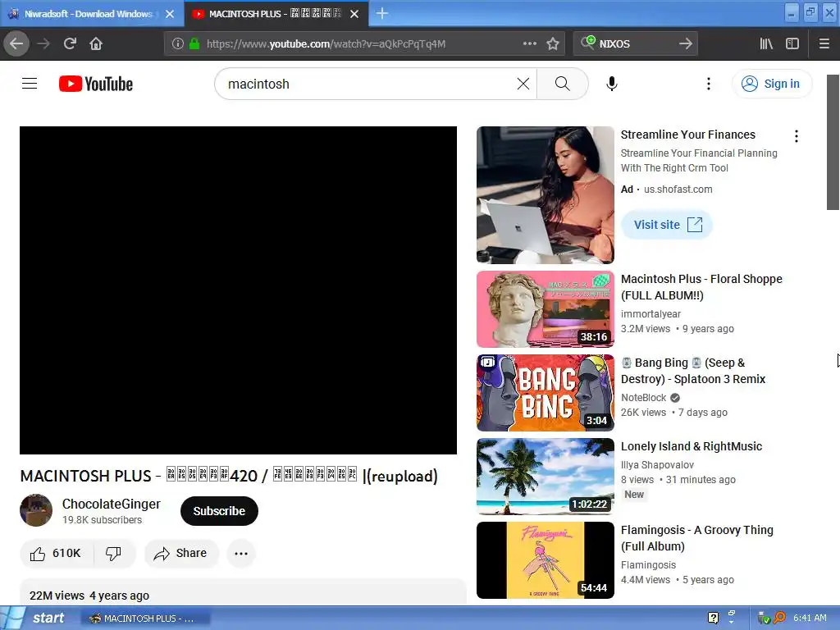
Task: Open page actions three-dot menu in address bar
Action: [x=530, y=44]
